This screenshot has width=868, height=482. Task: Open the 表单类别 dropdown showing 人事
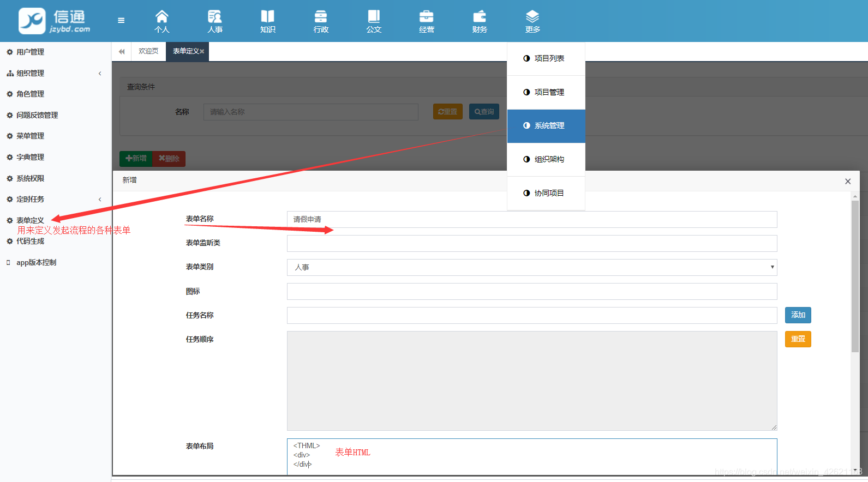click(532, 267)
